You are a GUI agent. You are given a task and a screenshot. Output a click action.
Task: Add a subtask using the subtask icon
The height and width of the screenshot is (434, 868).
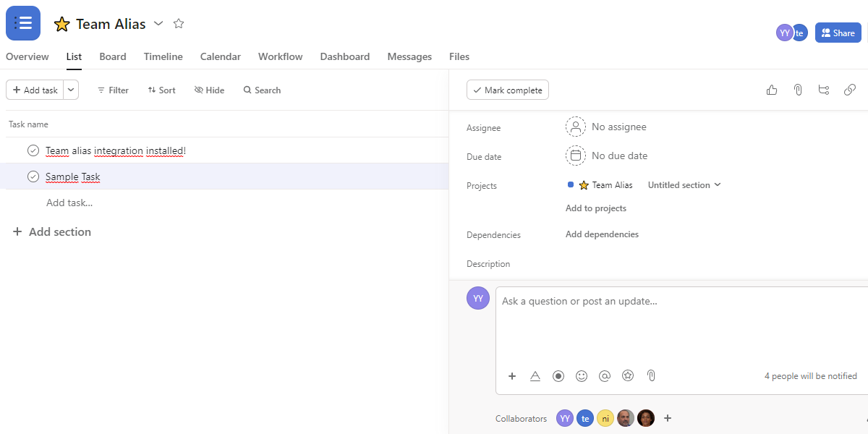tap(824, 90)
